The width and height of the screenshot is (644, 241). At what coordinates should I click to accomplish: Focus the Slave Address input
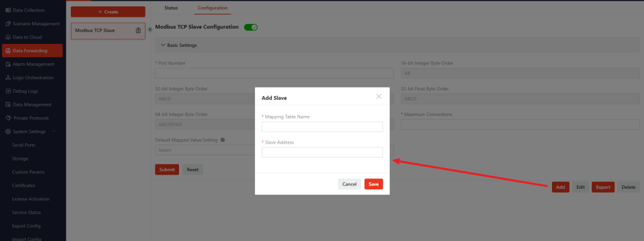click(323, 152)
